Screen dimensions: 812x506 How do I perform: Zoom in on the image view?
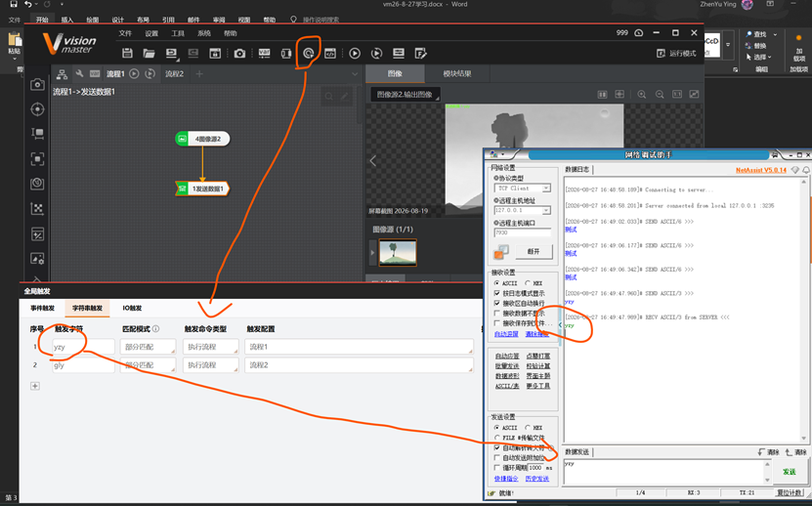(x=642, y=94)
